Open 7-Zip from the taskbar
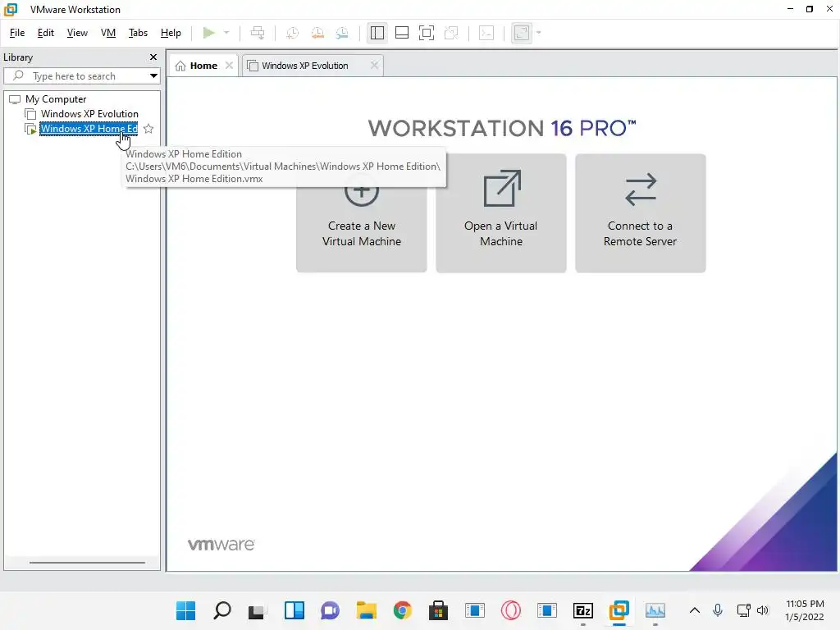The height and width of the screenshot is (630, 840). click(x=583, y=610)
